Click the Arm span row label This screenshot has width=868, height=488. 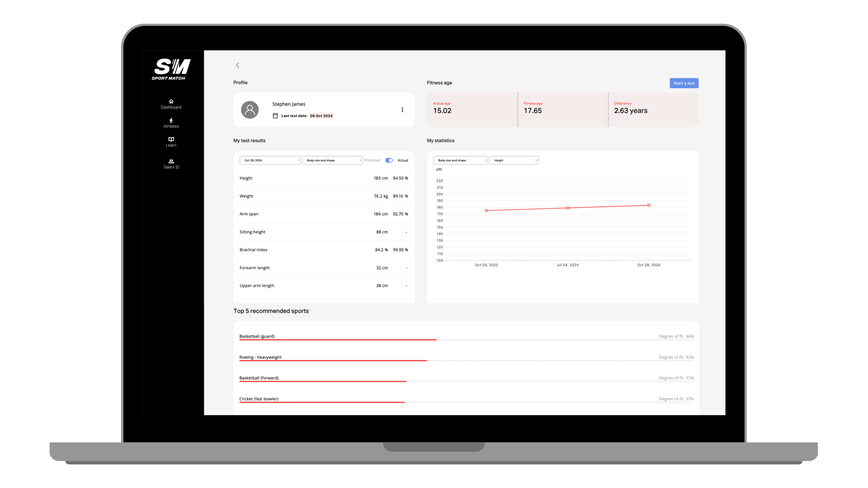point(249,214)
